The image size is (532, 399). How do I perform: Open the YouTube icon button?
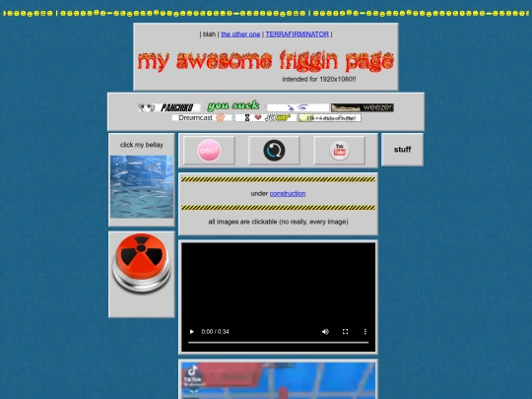pyautogui.click(x=339, y=151)
